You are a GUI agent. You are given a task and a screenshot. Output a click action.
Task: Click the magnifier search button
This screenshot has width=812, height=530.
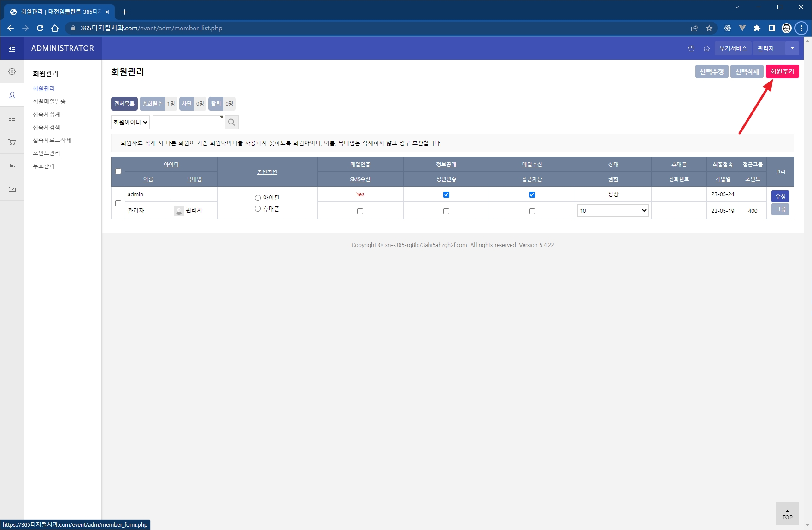coord(231,122)
